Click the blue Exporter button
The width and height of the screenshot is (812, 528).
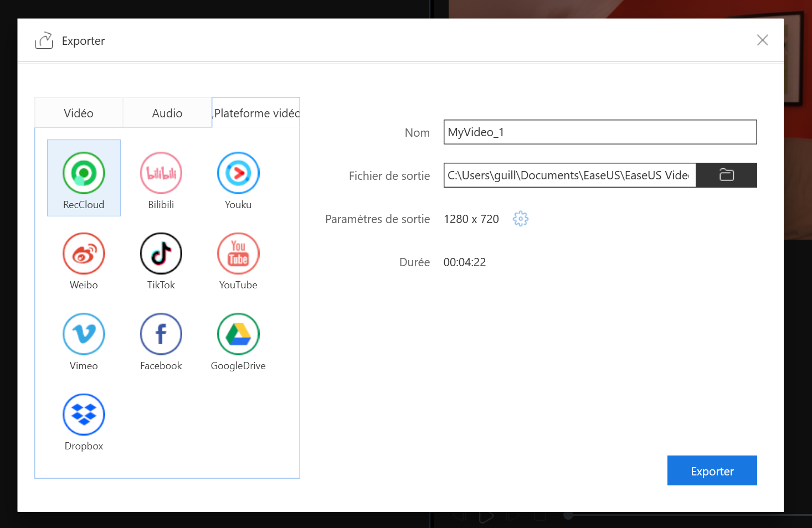tap(712, 470)
